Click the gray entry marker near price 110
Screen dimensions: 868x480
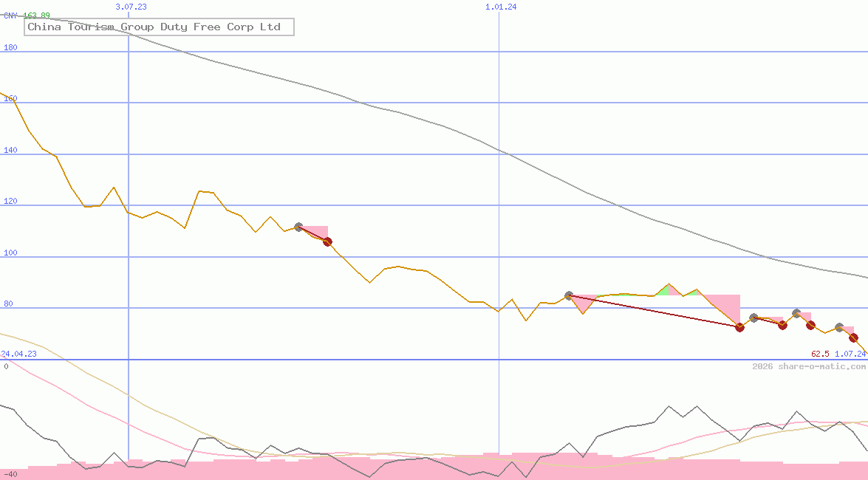(298, 227)
